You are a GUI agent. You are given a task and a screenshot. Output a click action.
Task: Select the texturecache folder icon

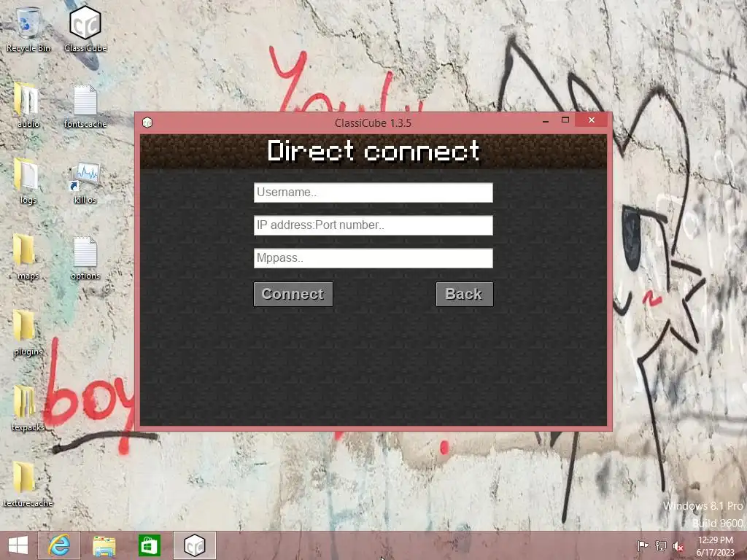[28, 484]
